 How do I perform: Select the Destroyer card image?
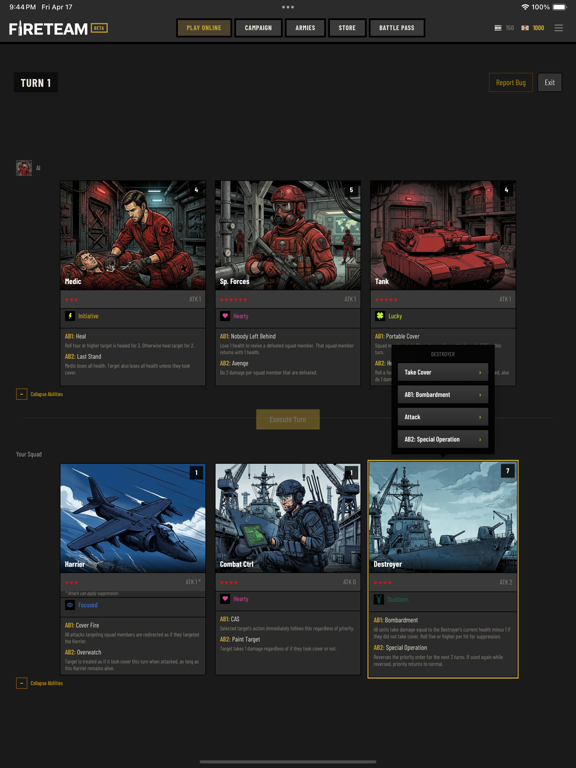tap(443, 517)
